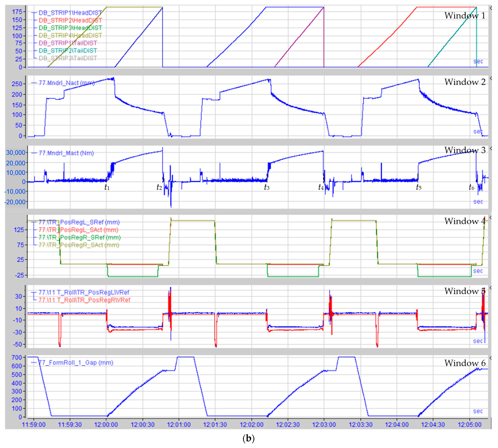Click the 77_FormRoll_1_Gap (mm) signal label
This screenshot has width=498, height=448.
76,363
